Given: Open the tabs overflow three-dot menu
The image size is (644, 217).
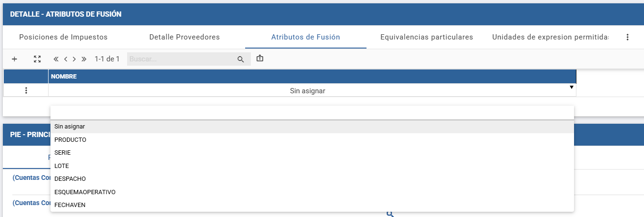Looking at the screenshot, I should (627, 37).
